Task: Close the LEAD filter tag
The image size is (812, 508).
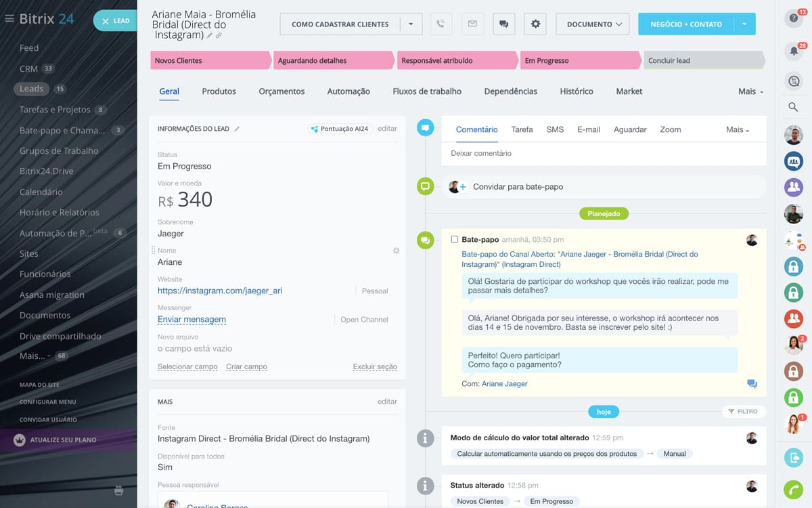Action: coord(105,21)
